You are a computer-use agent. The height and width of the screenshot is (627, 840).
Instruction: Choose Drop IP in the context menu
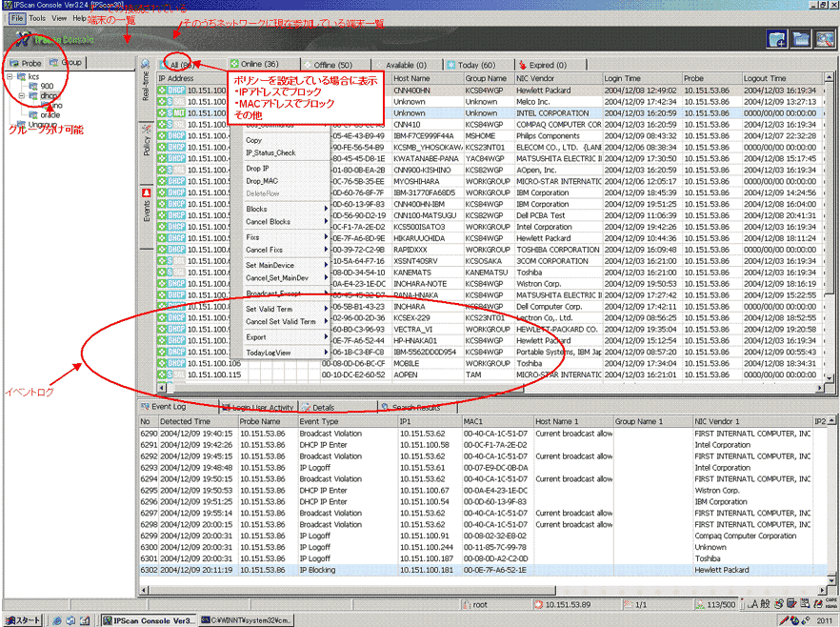(x=280, y=169)
